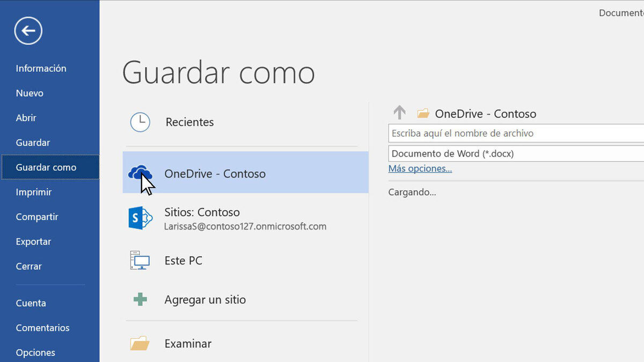
Task: Click the OneDrive cloud icon
Action: click(138, 173)
